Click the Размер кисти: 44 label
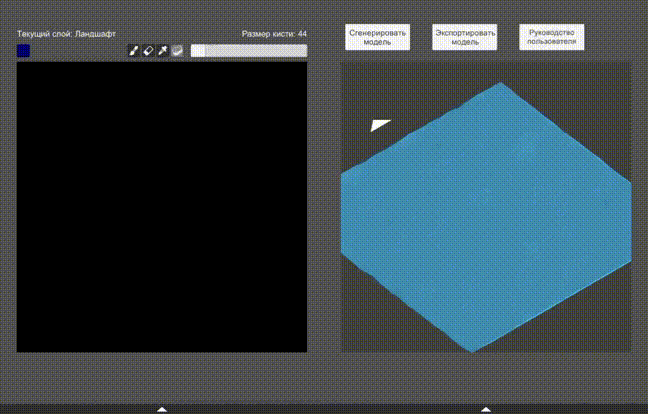648x414 pixels. (274, 33)
